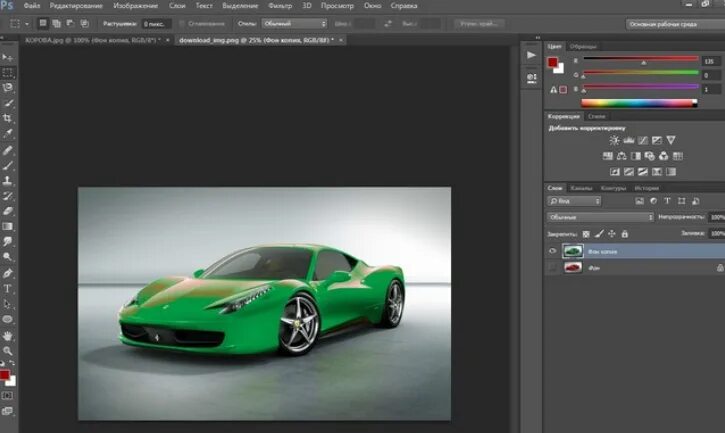
Task: Select the Dodge tool
Action: pyautogui.click(x=7, y=257)
